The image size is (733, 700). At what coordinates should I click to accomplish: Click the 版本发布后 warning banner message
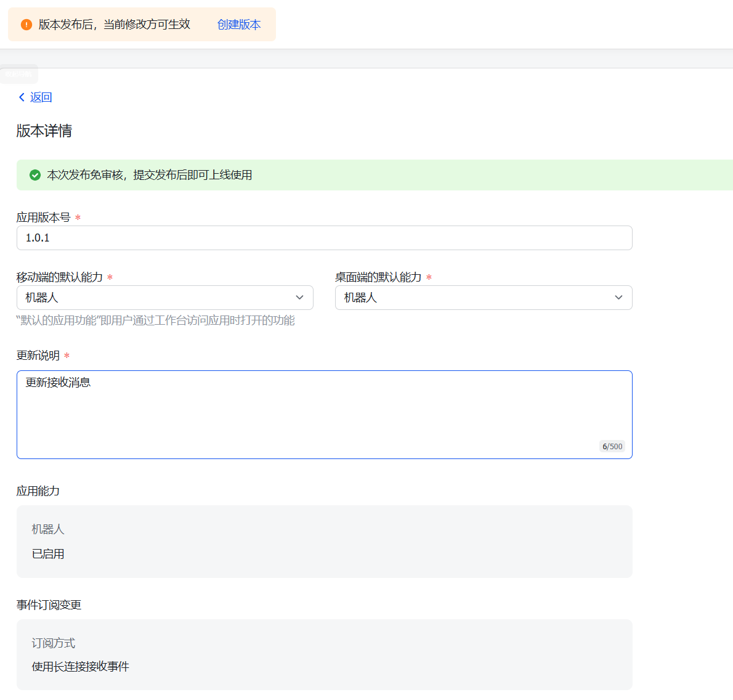click(115, 25)
